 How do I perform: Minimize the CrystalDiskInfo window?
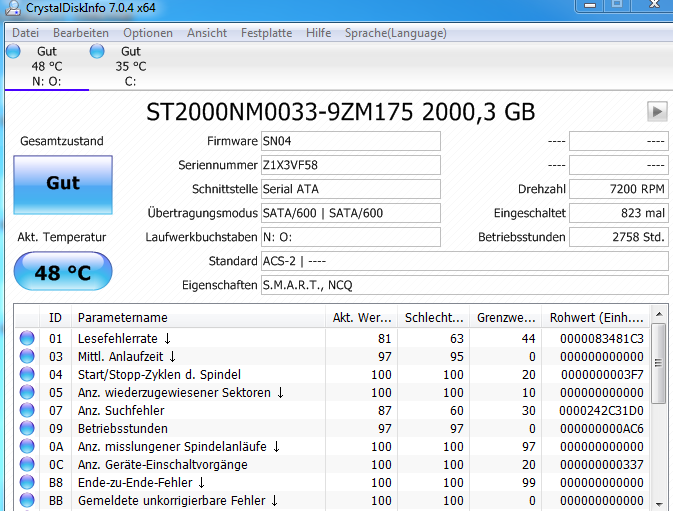590,5
